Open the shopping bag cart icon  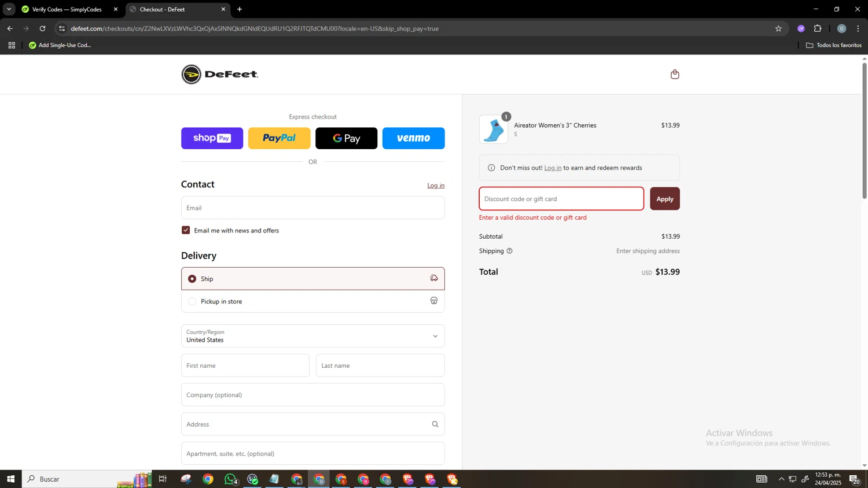click(675, 74)
